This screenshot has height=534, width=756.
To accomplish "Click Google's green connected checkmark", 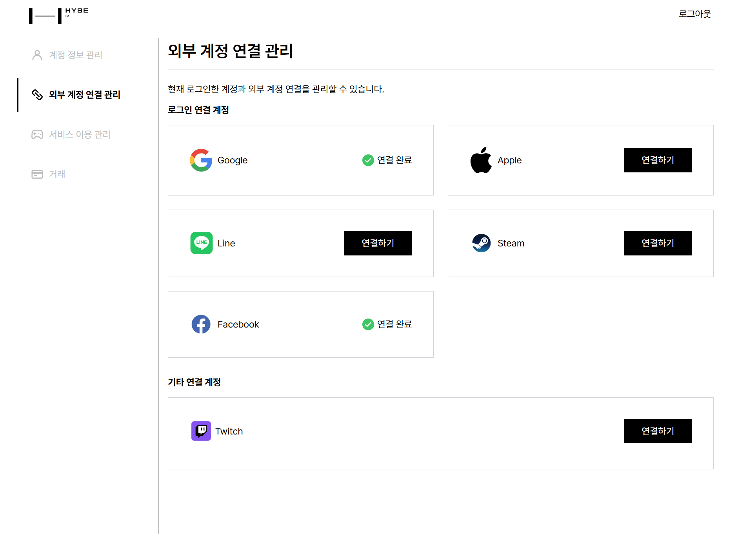I will [368, 160].
